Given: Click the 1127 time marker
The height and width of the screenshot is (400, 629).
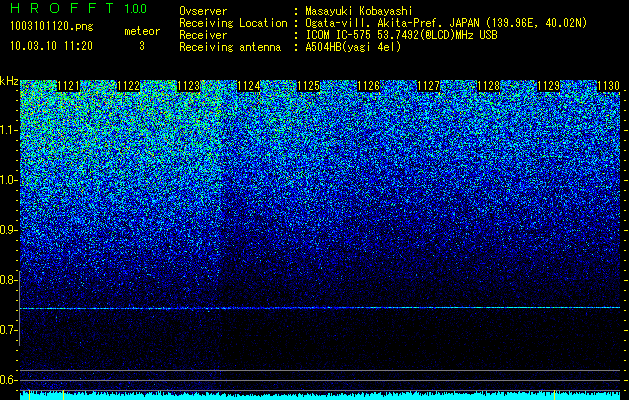Looking at the screenshot, I should point(428,86).
